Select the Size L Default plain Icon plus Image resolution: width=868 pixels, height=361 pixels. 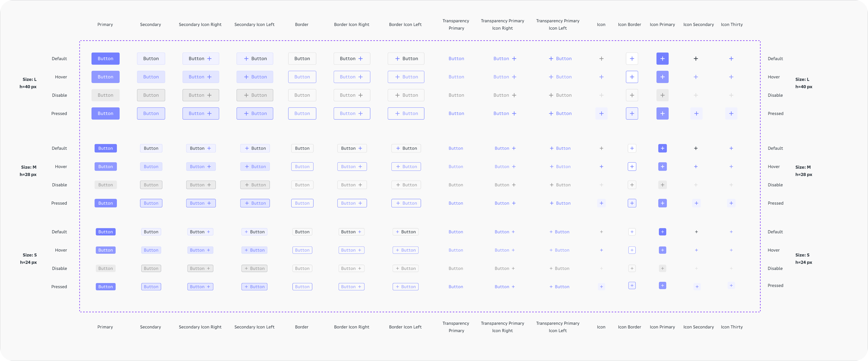(x=601, y=58)
